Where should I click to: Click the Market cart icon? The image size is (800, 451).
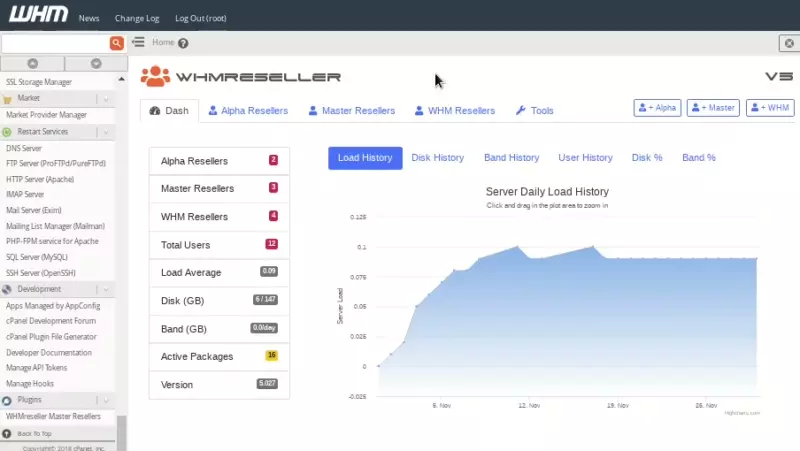tap(7, 99)
